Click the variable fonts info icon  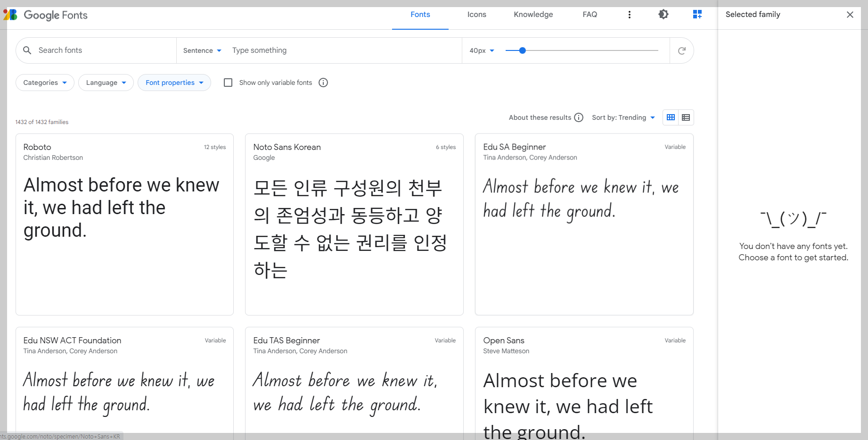point(323,83)
